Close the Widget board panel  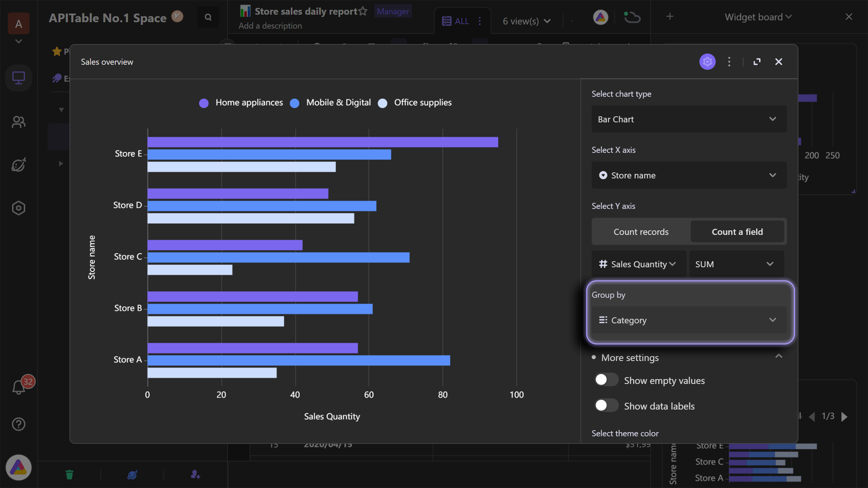click(849, 17)
